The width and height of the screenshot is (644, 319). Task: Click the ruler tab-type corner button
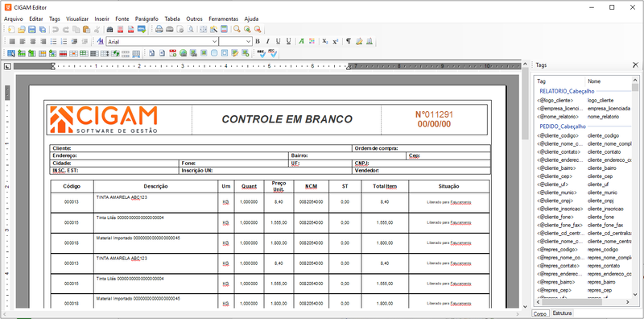[x=7, y=66]
